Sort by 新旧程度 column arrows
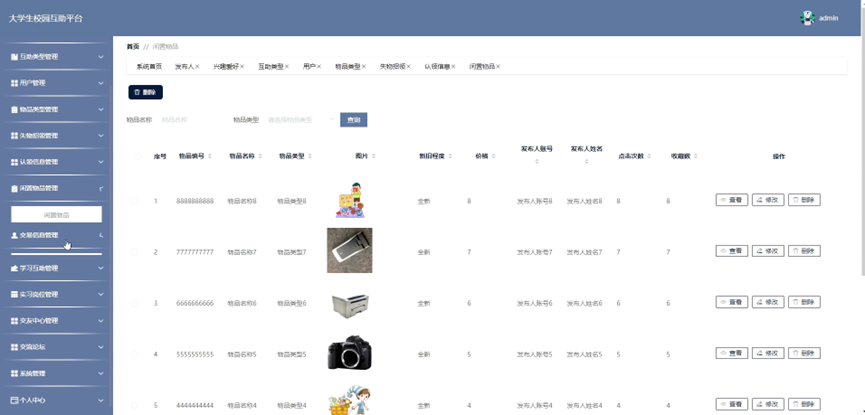The width and height of the screenshot is (865, 415). pyautogui.click(x=450, y=157)
